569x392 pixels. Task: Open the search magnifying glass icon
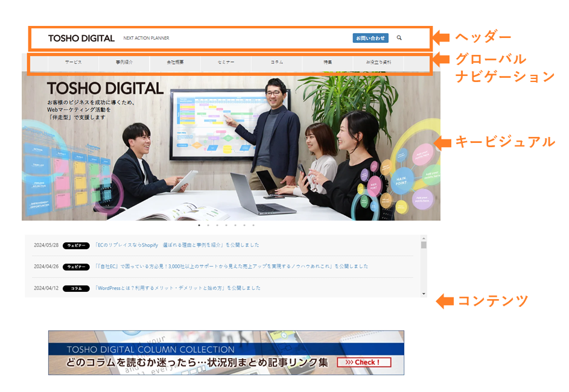400,37
